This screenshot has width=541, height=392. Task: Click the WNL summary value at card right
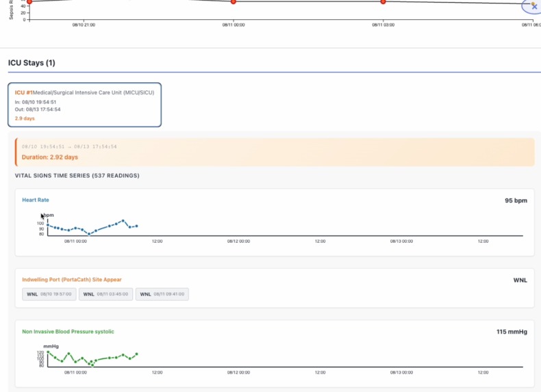pos(520,280)
